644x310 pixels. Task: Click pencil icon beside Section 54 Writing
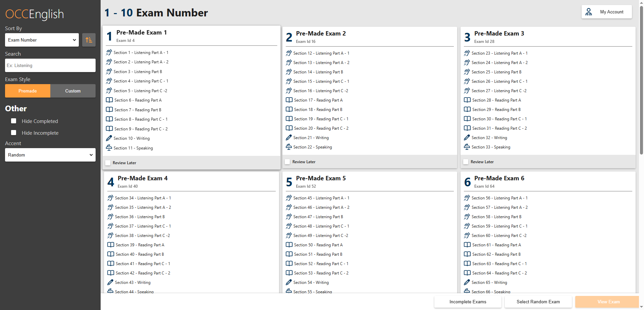click(289, 282)
